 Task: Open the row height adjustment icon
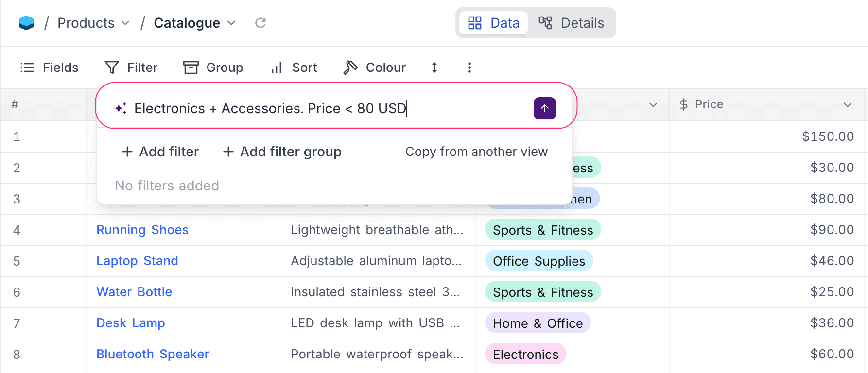coord(434,68)
